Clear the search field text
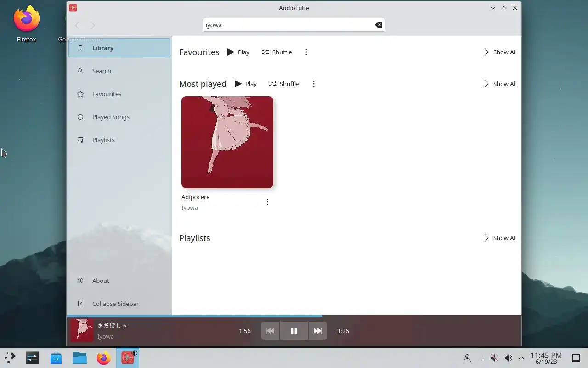Image resolution: width=588 pixels, height=368 pixels. point(379,25)
